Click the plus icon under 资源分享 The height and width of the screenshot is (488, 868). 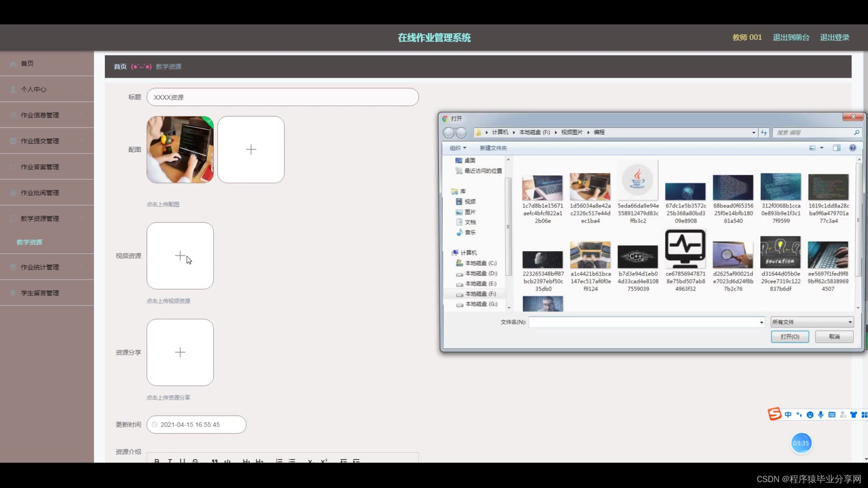tap(180, 352)
